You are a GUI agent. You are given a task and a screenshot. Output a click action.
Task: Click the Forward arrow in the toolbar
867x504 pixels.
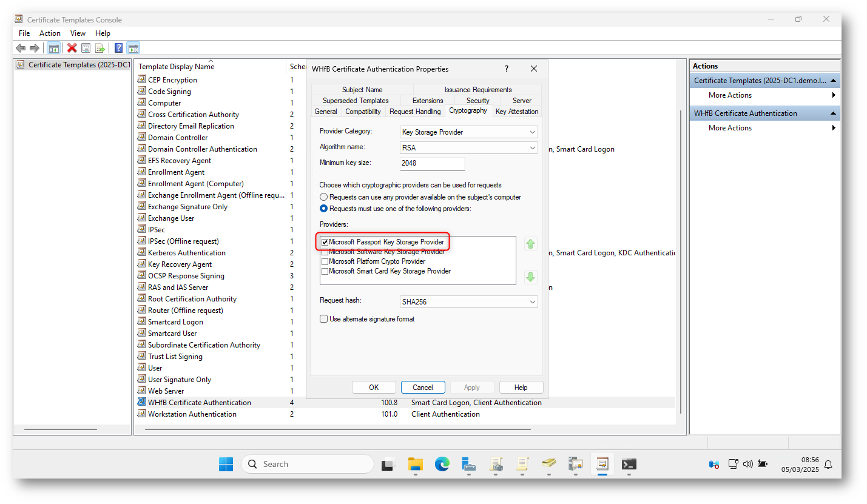35,48
